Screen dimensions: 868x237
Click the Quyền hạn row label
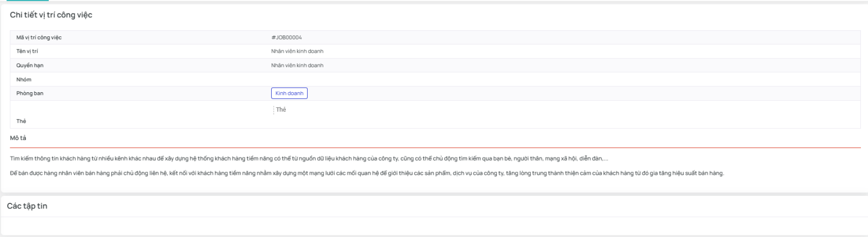pyautogui.click(x=30, y=66)
